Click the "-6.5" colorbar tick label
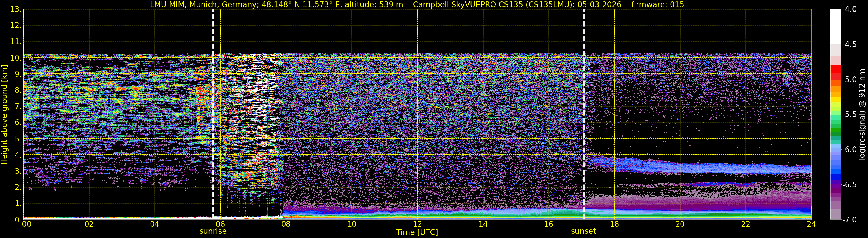This screenshot has height=238, width=868. point(850,185)
